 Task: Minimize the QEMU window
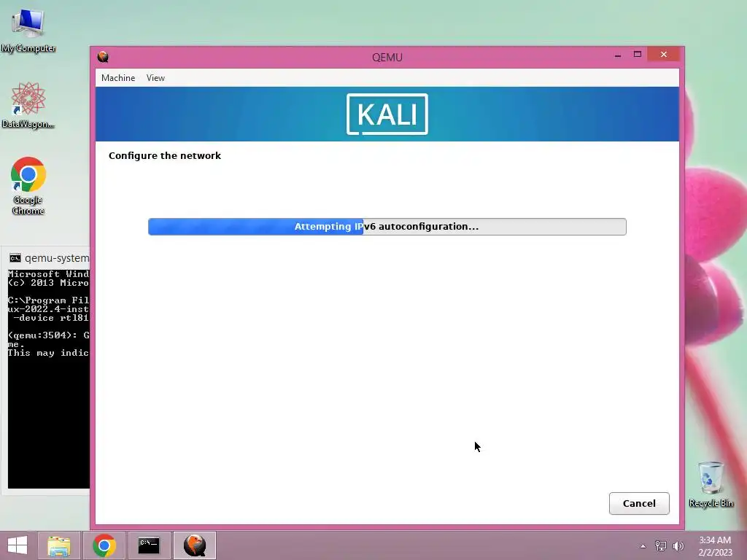(x=617, y=55)
